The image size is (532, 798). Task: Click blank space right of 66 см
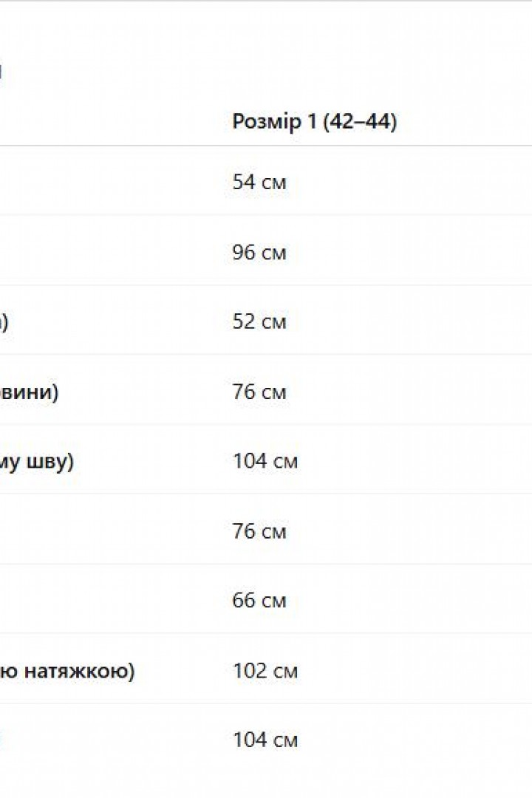coord(410,600)
